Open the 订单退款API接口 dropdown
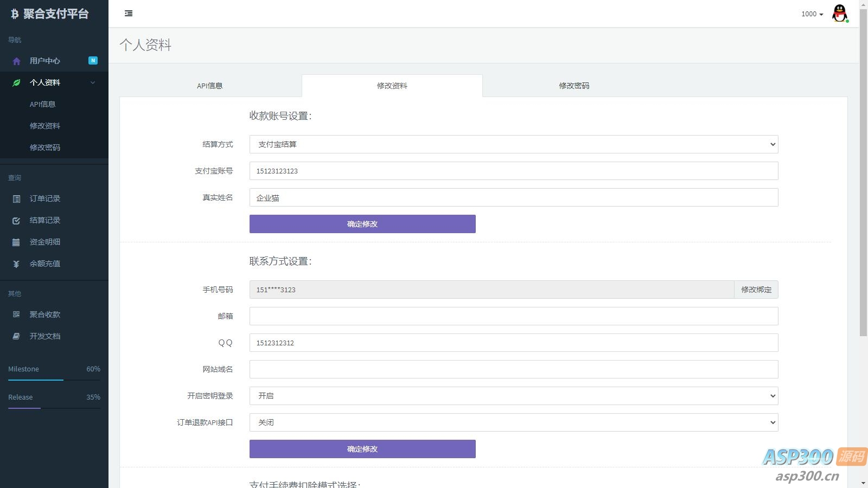The height and width of the screenshot is (488, 868). point(513,422)
